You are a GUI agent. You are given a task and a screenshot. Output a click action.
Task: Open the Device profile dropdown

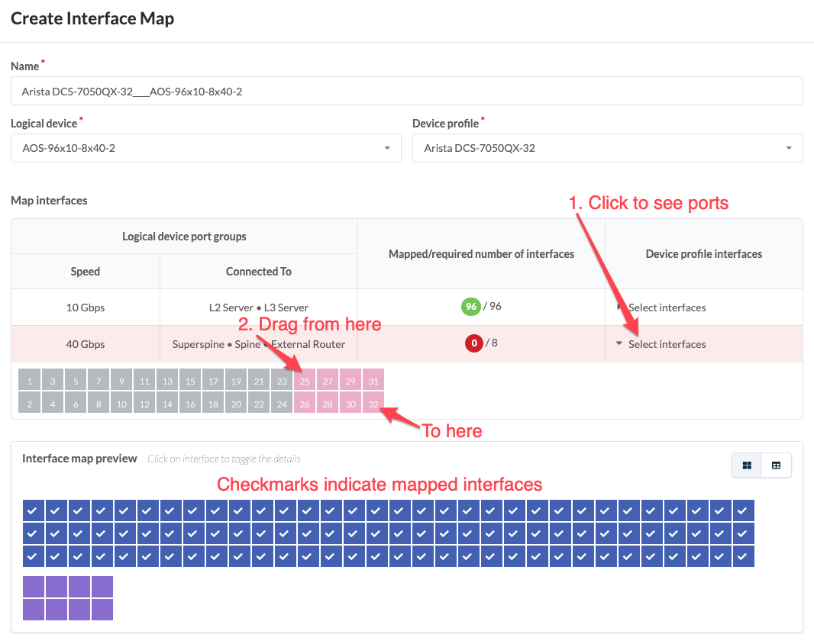pos(607,148)
